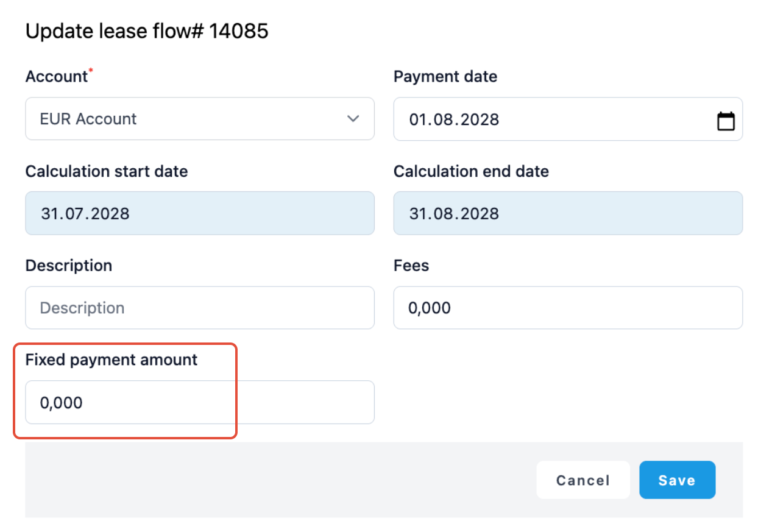Click the Account field label
Screen dimensions: 761x532
click(x=56, y=77)
